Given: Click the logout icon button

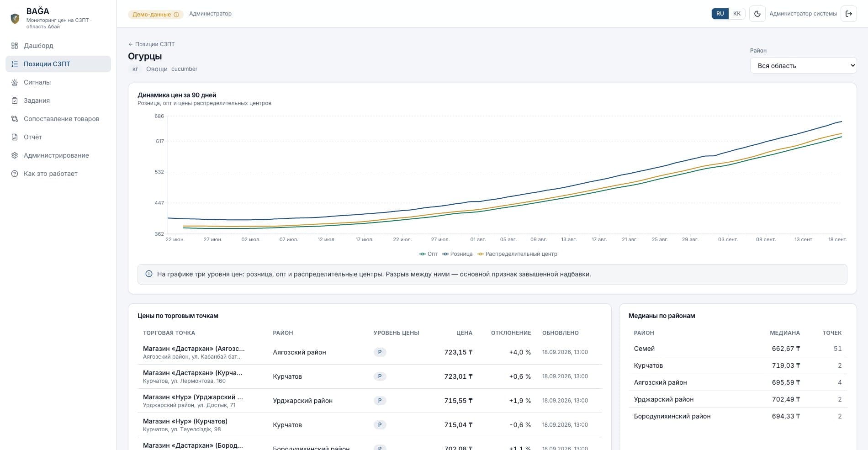Looking at the screenshot, I should coord(849,14).
